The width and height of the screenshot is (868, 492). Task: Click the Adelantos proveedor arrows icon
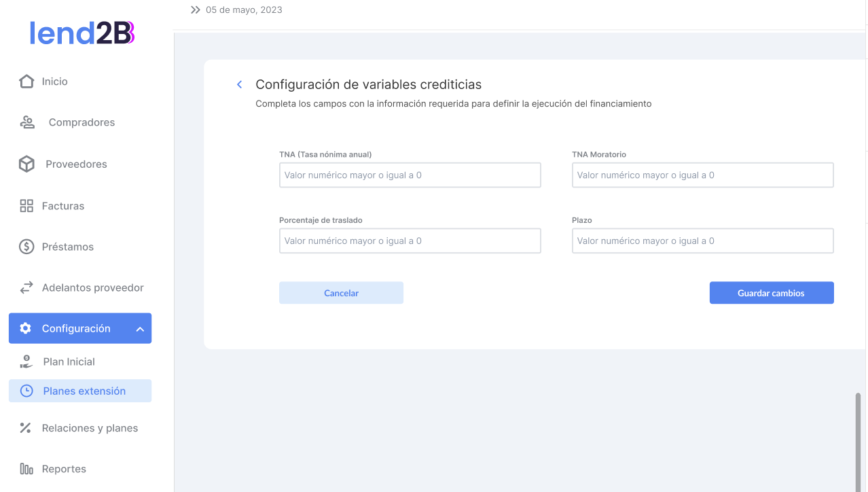[x=26, y=288]
